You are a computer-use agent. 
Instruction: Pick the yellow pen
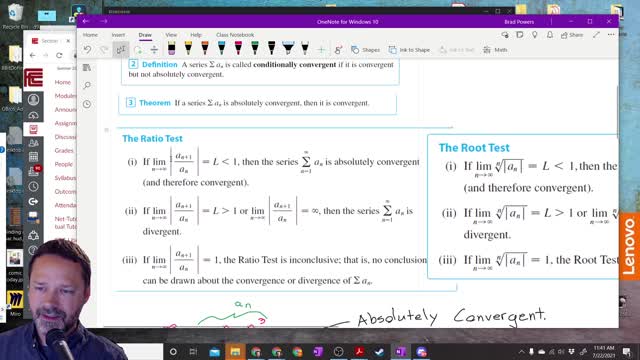click(188, 48)
